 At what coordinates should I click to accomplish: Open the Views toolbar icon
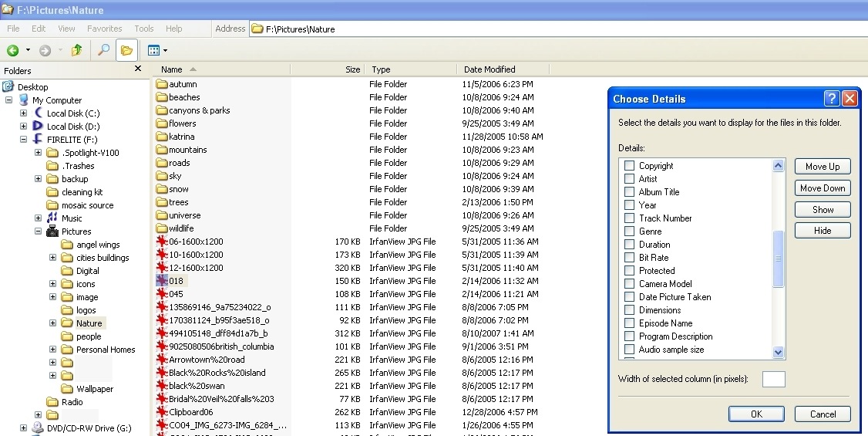(154, 50)
